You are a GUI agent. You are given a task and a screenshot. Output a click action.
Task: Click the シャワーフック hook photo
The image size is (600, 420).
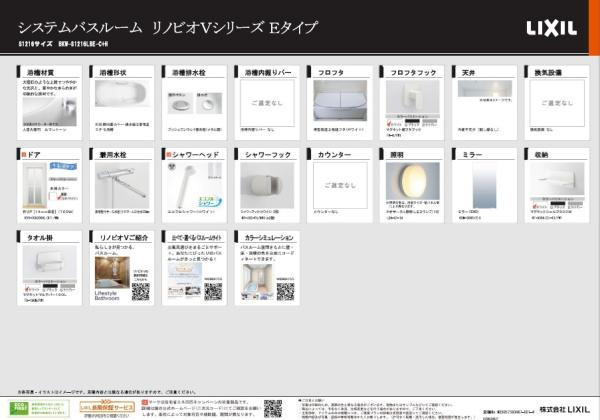coord(267,186)
